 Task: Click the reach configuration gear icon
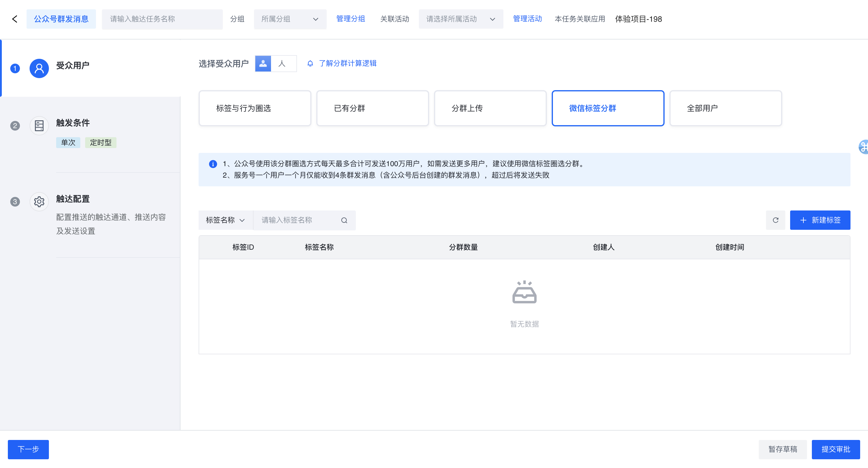pyautogui.click(x=39, y=202)
